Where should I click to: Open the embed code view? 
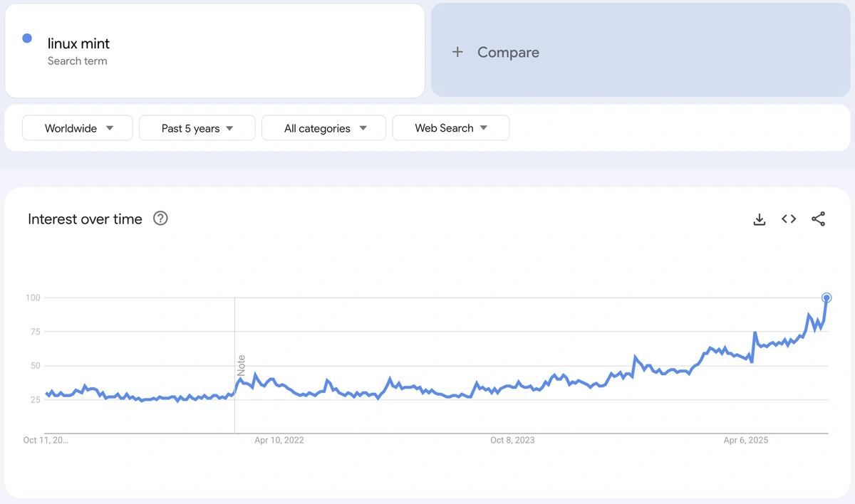tap(788, 219)
